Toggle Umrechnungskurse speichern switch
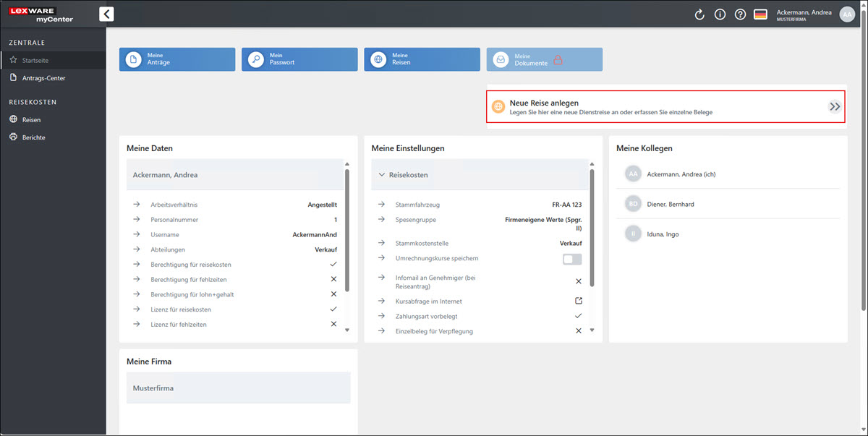This screenshot has height=436, width=868. (x=572, y=259)
